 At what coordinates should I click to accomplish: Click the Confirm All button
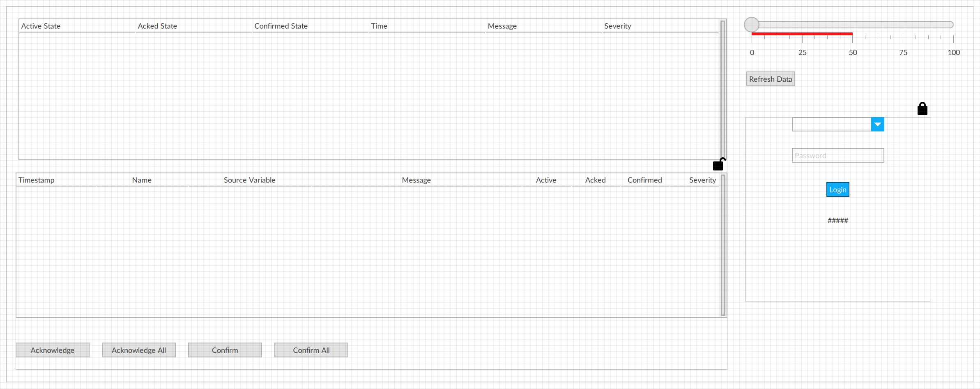pos(311,350)
